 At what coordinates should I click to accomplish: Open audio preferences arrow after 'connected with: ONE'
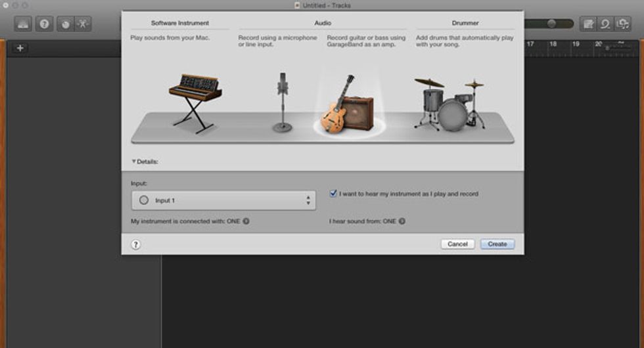pyautogui.click(x=246, y=221)
